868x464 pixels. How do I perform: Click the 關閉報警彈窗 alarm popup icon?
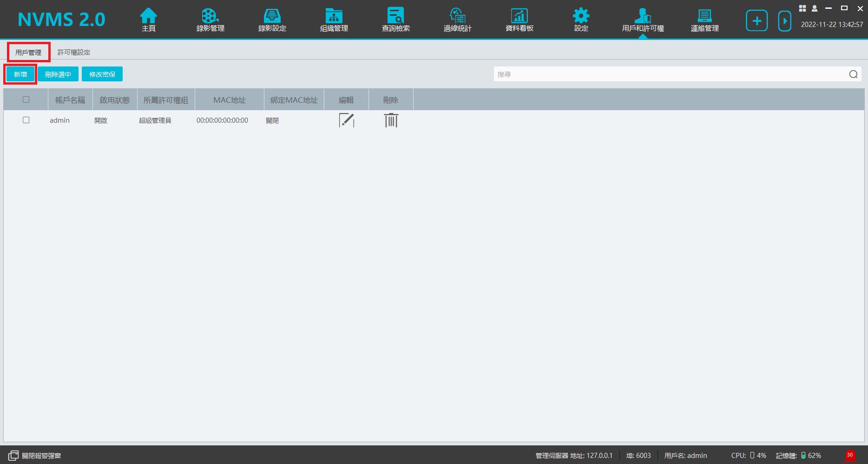coord(13,456)
